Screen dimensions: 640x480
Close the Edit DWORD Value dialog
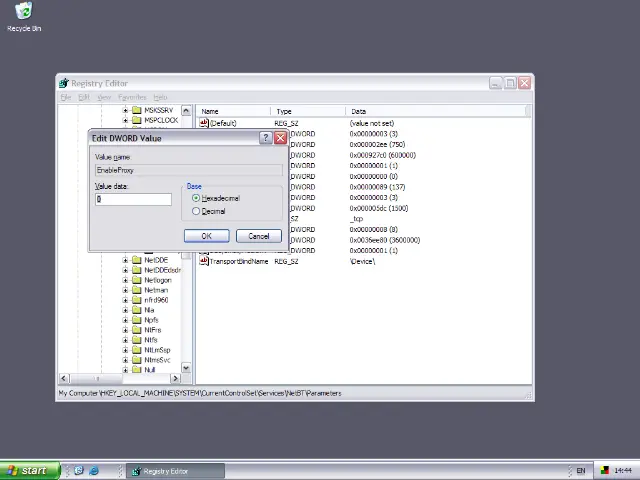click(x=280, y=138)
